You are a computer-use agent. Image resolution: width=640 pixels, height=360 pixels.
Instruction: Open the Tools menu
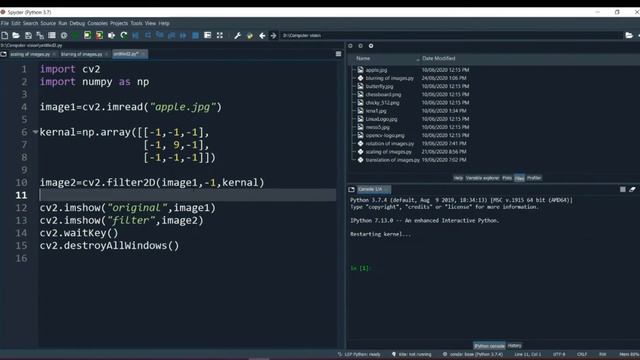coord(136,23)
